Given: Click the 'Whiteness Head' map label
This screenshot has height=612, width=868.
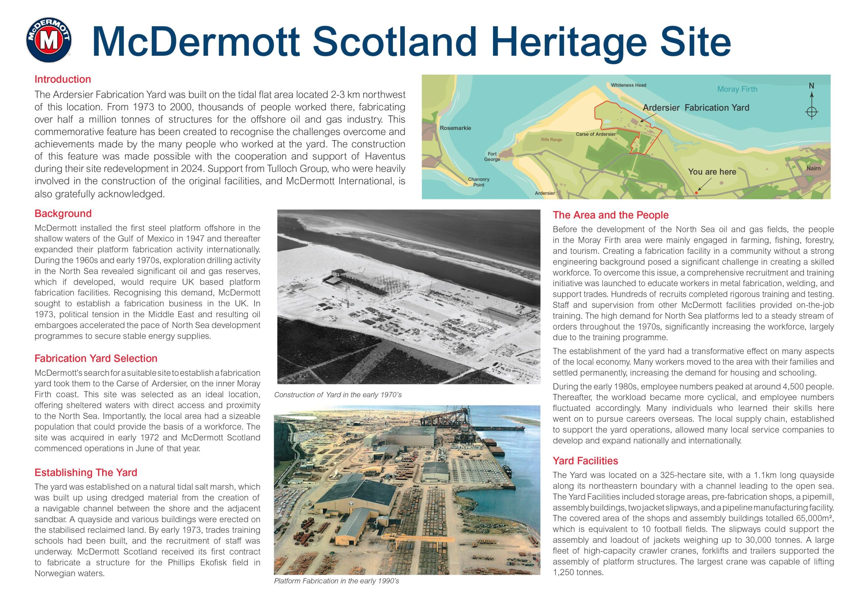Looking at the screenshot, I should click(629, 85).
